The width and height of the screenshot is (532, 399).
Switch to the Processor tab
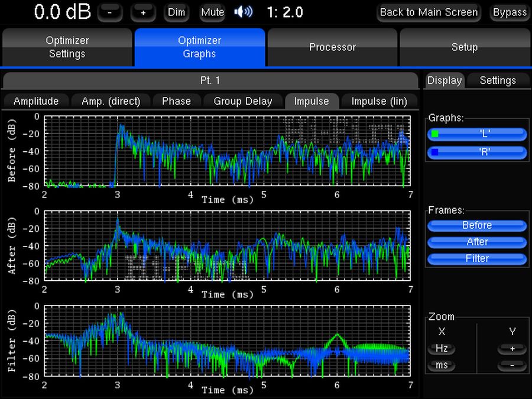[x=332, y=47]
